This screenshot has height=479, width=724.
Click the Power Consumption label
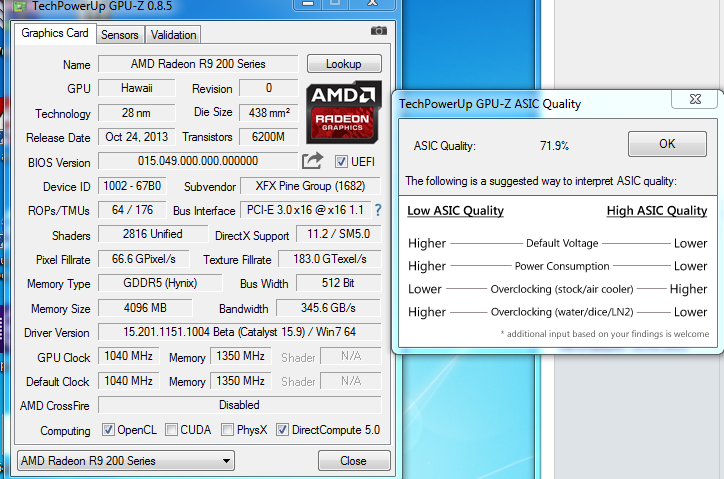point(562,266)
